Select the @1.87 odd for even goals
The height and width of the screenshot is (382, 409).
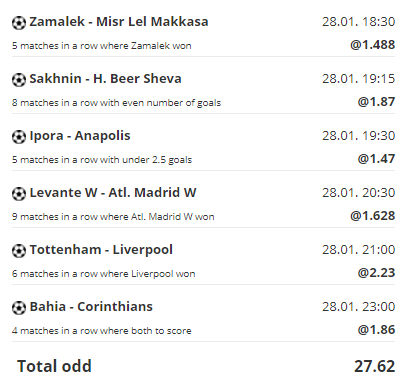click(376, 102)
